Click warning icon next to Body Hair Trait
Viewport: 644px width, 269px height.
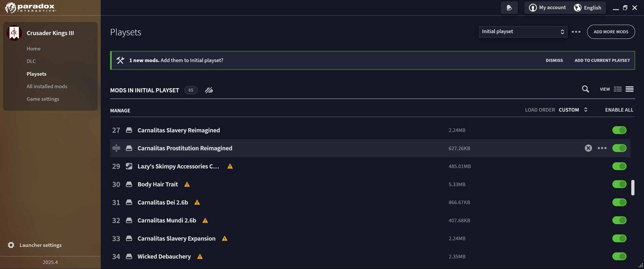187,184
